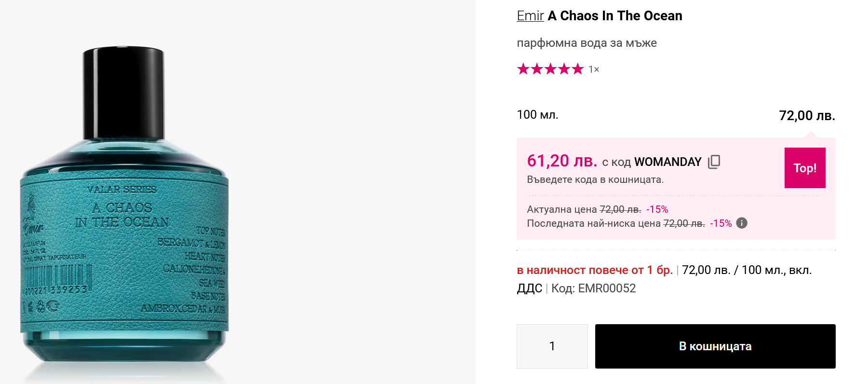Viewport: 868px width, 384px height.
Task: Click the парфюмна вода за мъже subtitle
Action: click(587, 43)
